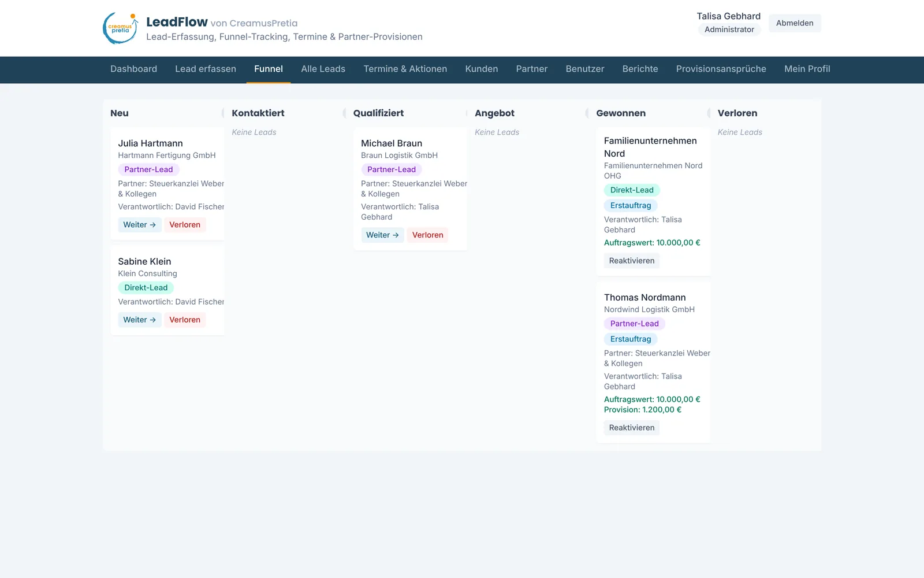Click the Julia Hartmann lead name
924x578 pixels.
coord(151,143)
